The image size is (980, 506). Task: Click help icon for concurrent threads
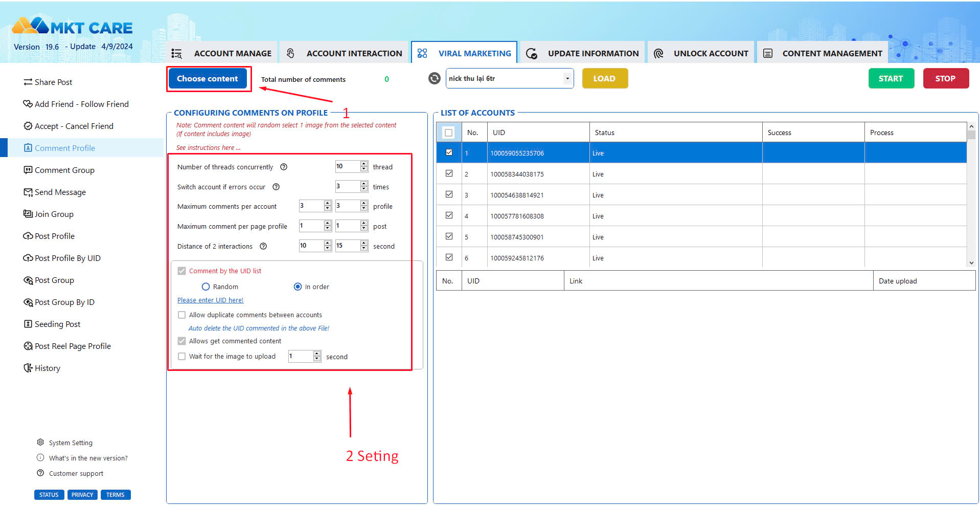[x=284, y=167]
